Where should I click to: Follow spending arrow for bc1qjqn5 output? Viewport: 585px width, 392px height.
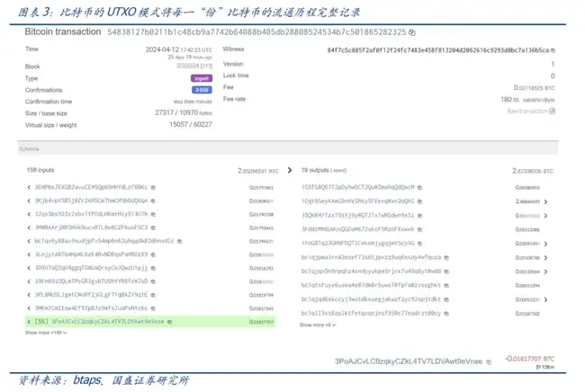545,272
